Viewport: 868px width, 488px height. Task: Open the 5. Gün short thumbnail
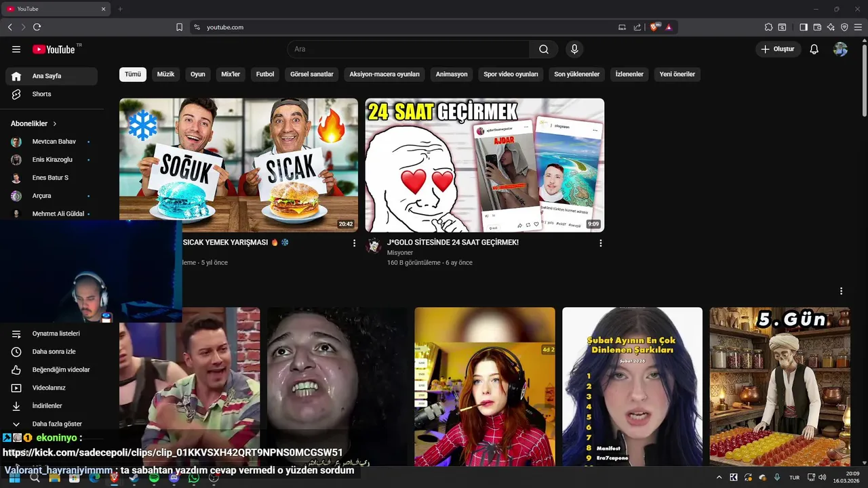[780, 387]
